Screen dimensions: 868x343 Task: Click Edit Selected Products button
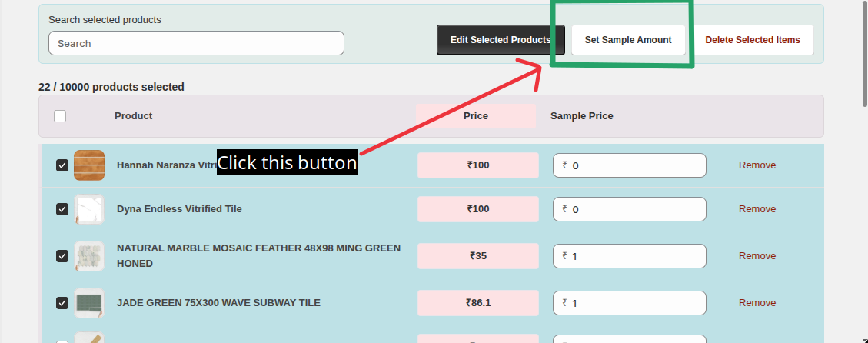pyautogui.click(x=501, y=40)
